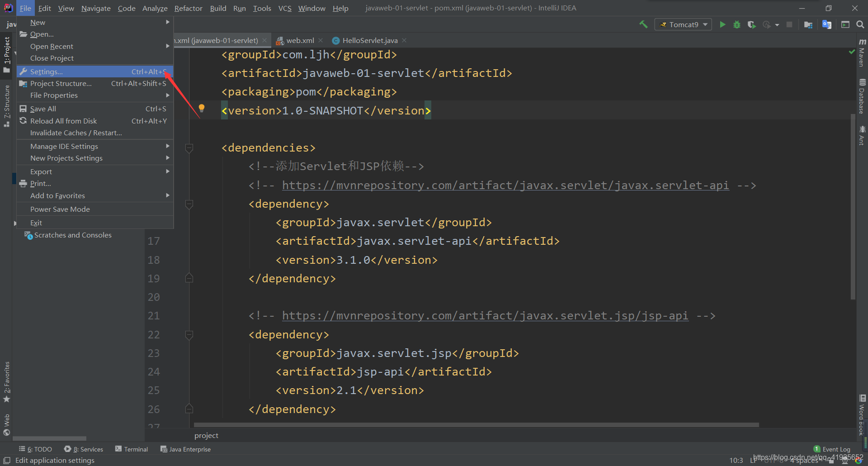This screenshot has height=466, width=868.
Task: Close the HelloServlet.java tab
Action: (x=404, y=40)
